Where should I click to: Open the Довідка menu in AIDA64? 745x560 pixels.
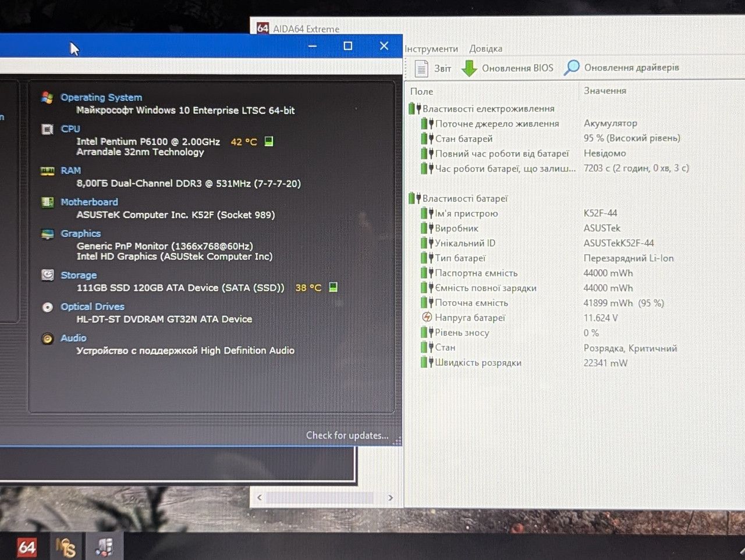coord(486,49)
